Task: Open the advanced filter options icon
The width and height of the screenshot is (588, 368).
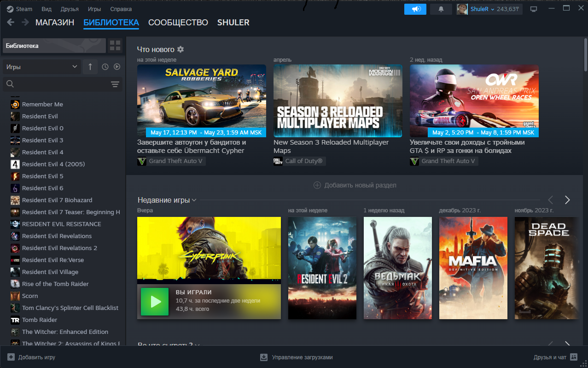Action: 115,84
